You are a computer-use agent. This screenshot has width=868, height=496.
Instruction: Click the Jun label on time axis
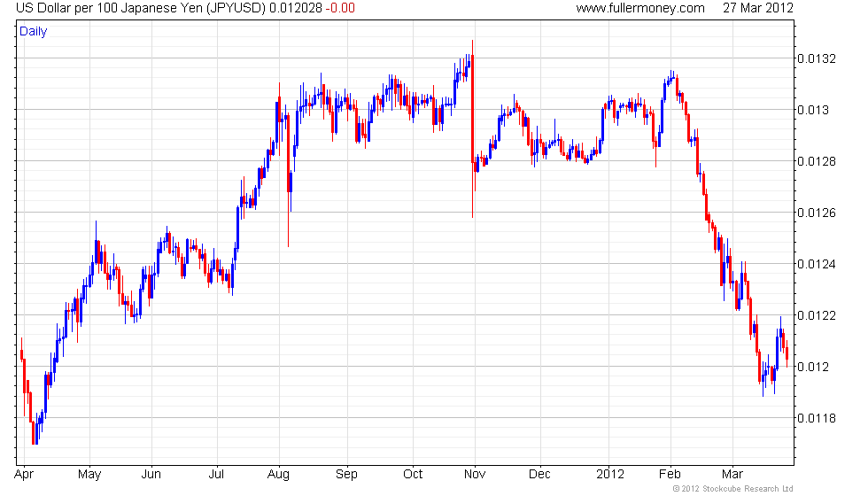tap(151, 475)
